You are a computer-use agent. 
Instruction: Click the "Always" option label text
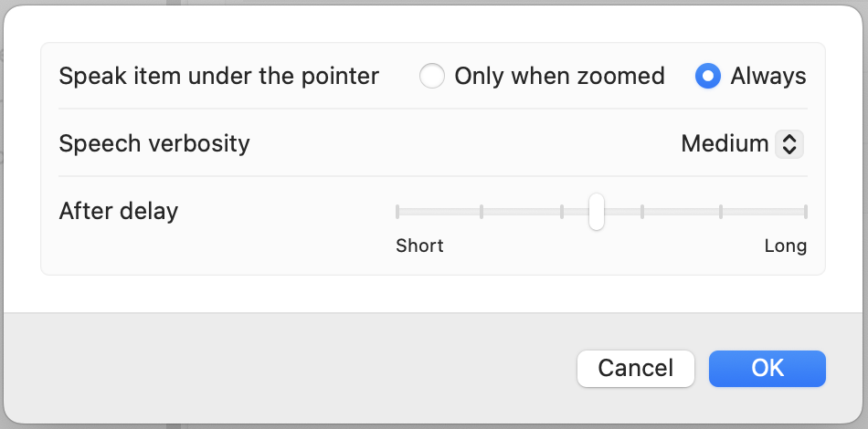pyautogui.click(x=768, y=76)
